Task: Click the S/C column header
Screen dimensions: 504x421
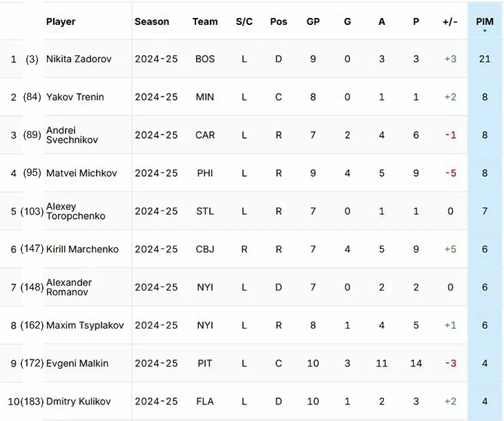Action: [x=244, y=21]
